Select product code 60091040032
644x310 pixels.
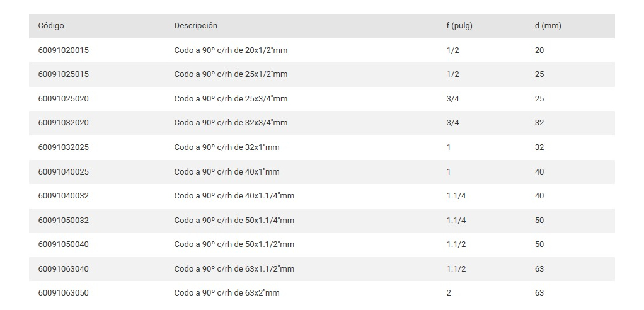tap(63, 196)
